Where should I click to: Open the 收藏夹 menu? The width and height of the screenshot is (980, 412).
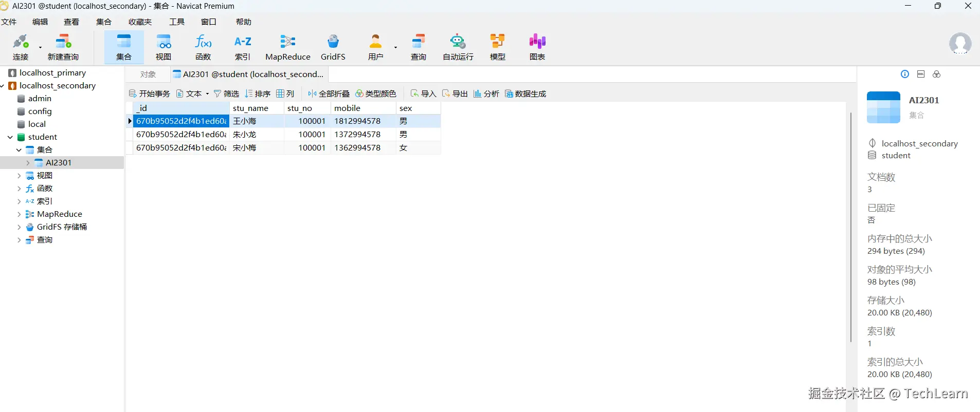(140, 22)
